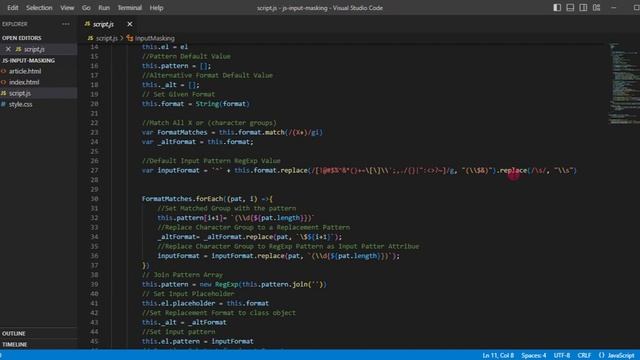This screenshot has width=640, height=360.
Task: Click InputMasking class in the breadcrumb
Action: [x=155, y=38]
